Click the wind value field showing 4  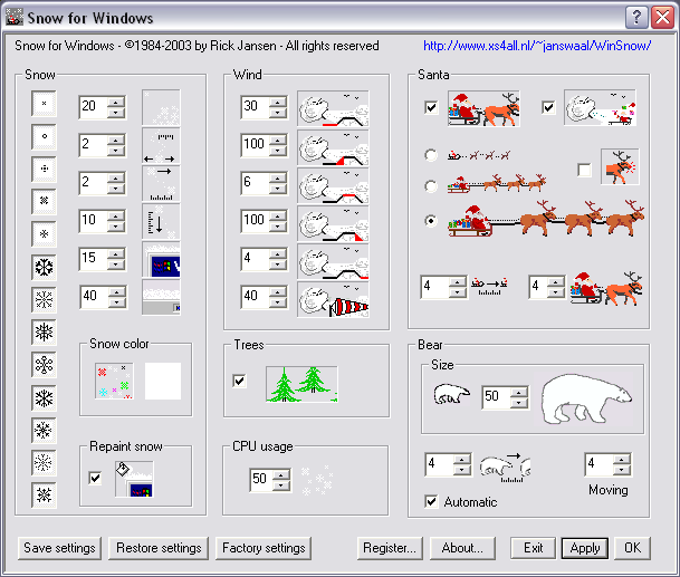255,259
